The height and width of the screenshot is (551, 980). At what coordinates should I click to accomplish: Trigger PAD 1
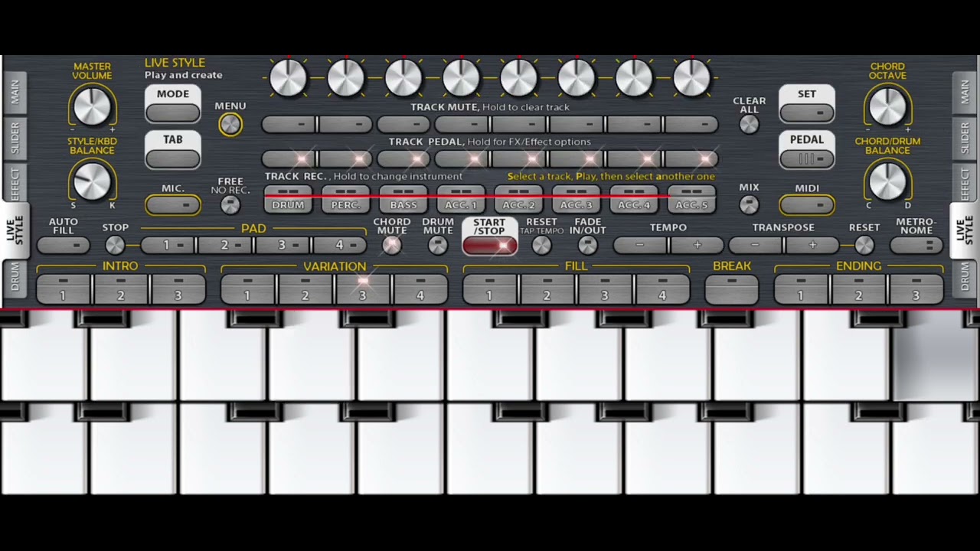pos(167,245)
